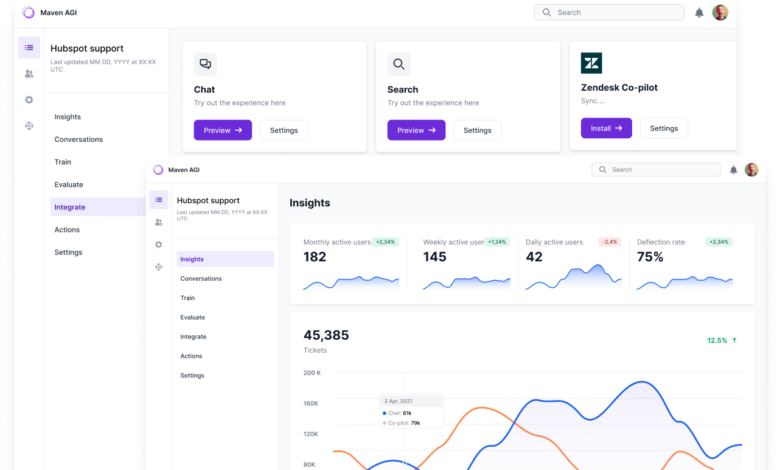Click the Zendesk logo icon
The image size is (780, 470).
[x=591, y=63]
